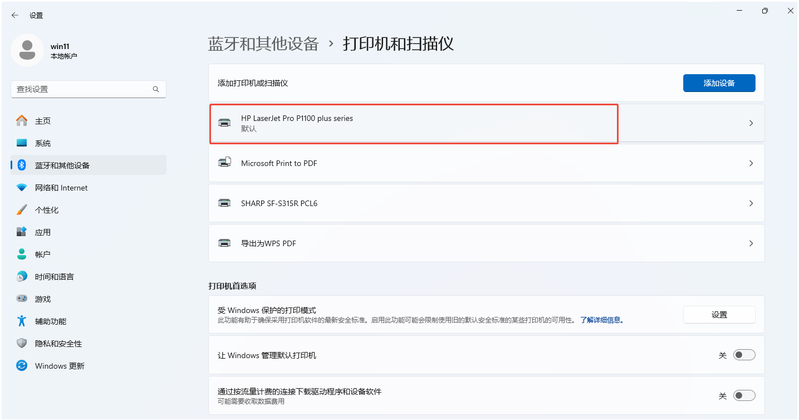Click the 添加设备 button
The width and height of the screenshot is (799, 420).
(x=718, y=83)
